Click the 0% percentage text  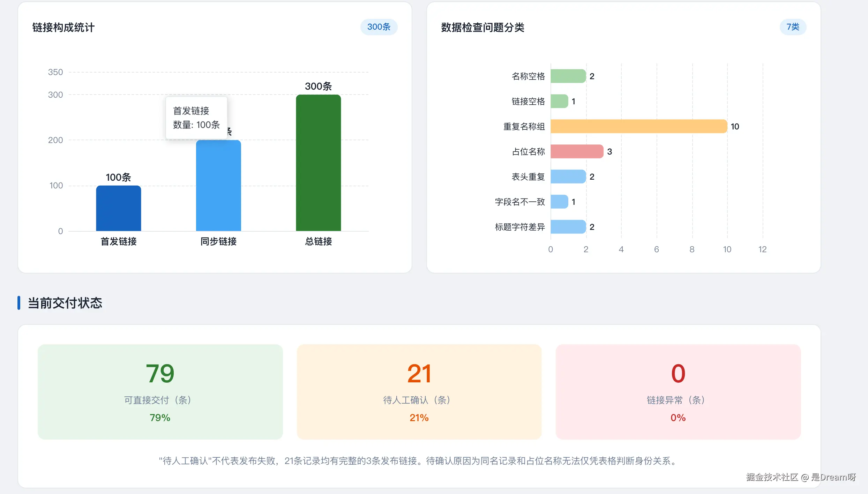[678, 418]
